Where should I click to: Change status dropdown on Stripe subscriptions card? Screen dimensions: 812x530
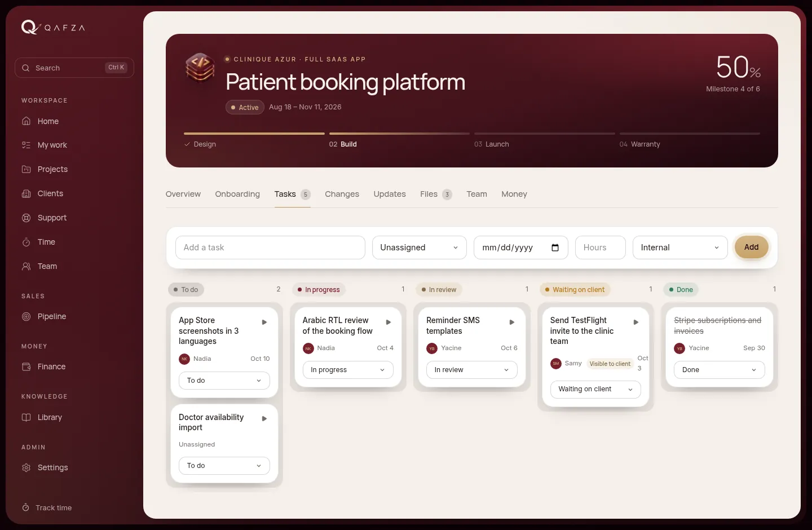click(720, 370)
